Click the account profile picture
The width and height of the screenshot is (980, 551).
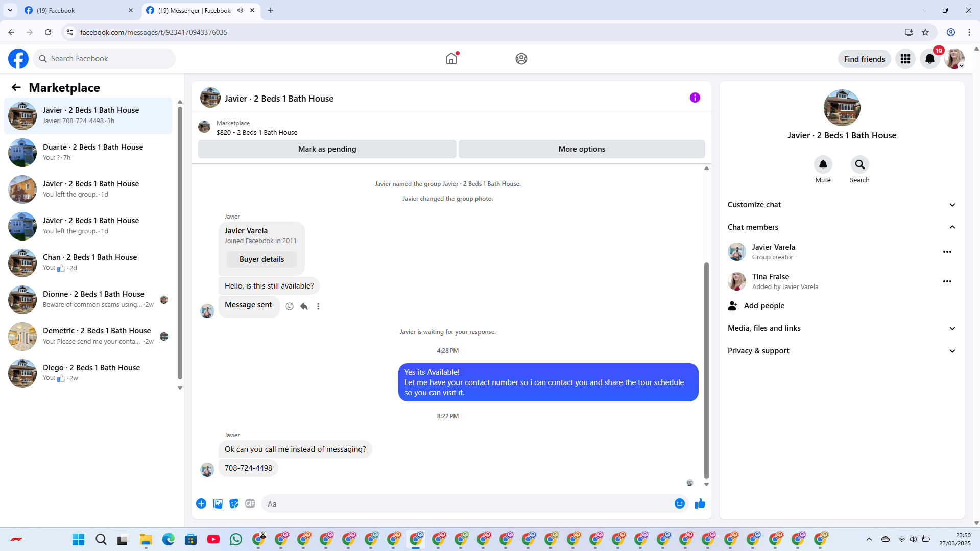coord(954,59)
